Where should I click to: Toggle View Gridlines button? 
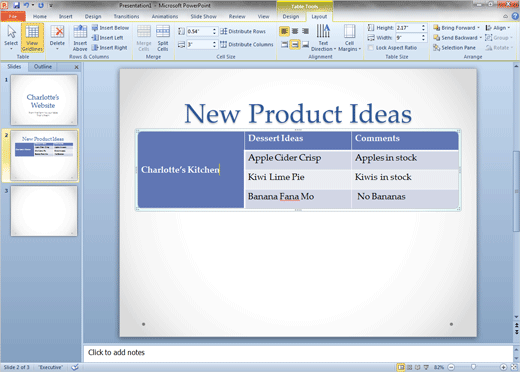[x=32, y=38]
